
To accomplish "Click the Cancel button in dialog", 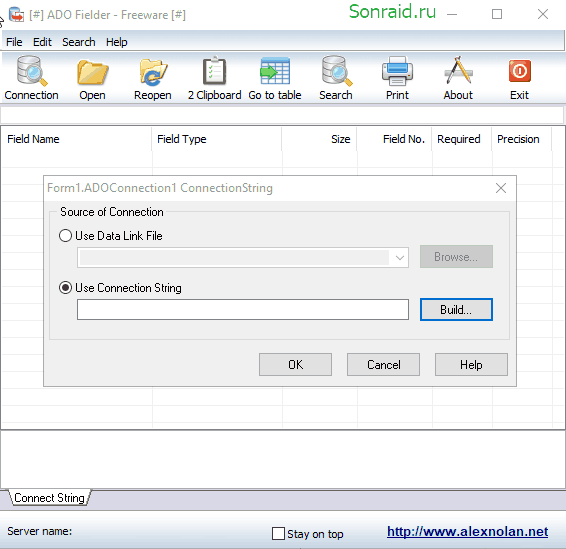I will tap(383, 365).
